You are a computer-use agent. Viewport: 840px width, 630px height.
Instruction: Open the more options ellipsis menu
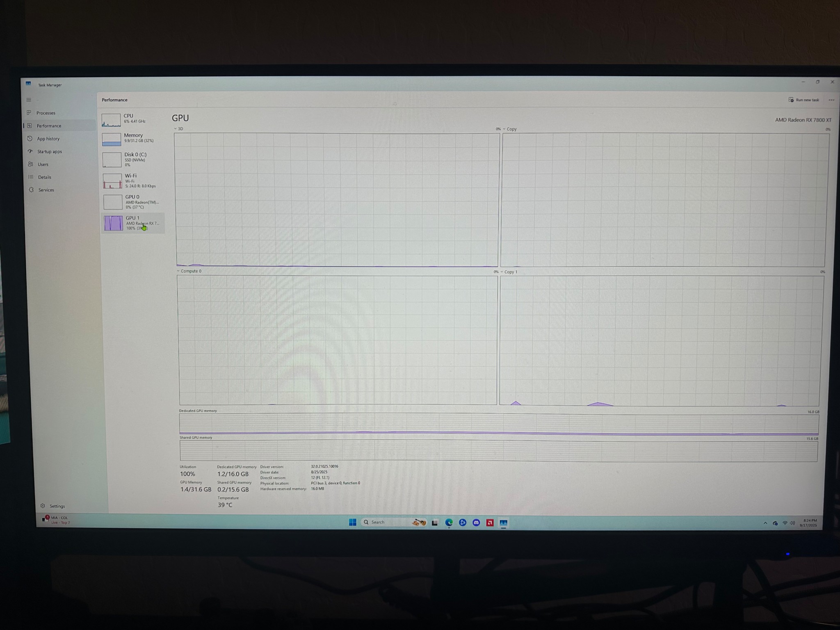831,100
